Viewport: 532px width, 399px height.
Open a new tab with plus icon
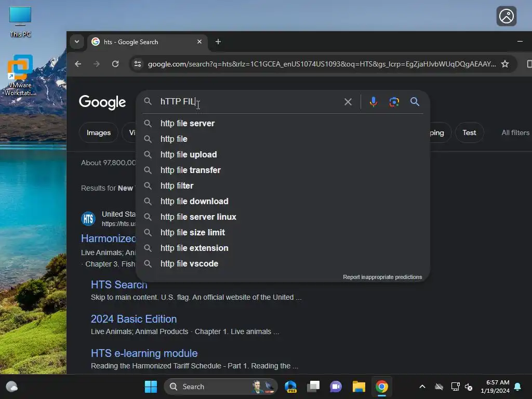point(218,42)
